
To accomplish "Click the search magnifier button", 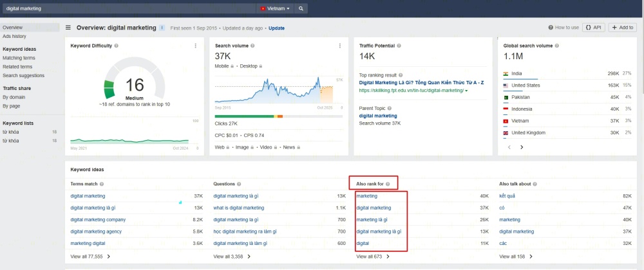I will (301, 9).
